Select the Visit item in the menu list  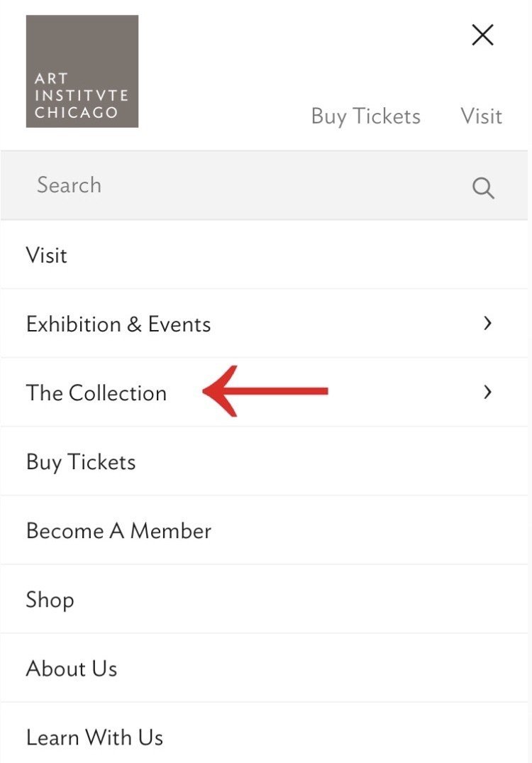tap(264, 255)
